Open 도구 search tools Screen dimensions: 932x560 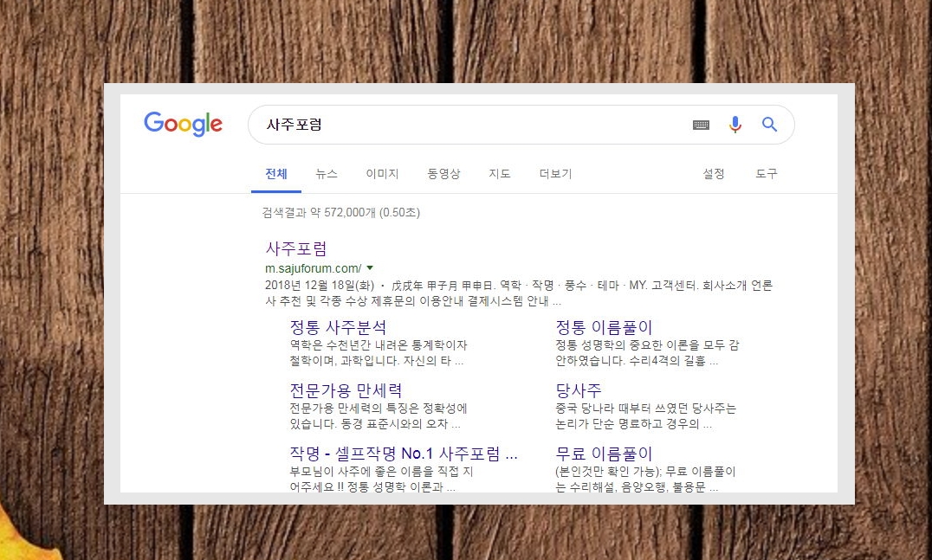point(767,173)
